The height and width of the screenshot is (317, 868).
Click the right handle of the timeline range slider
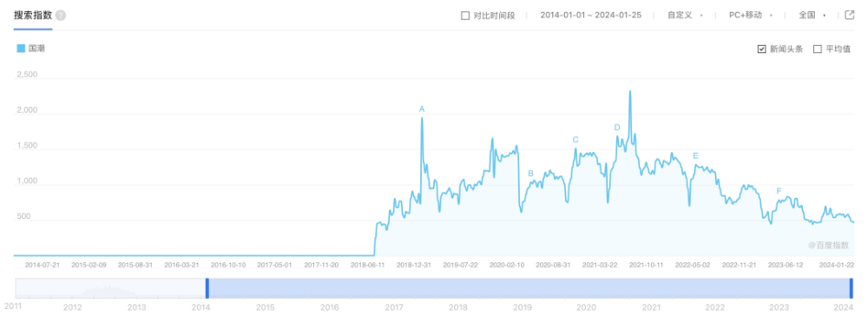tap(852, 288)
